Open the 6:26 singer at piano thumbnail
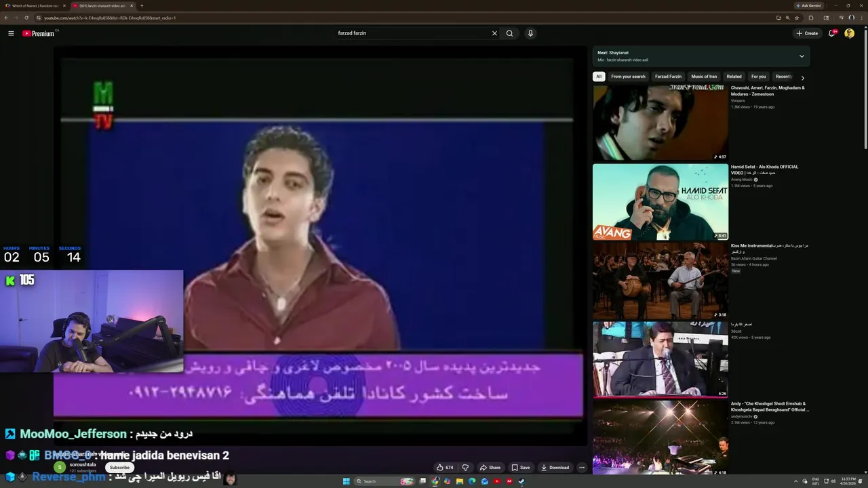 [660, 359]
